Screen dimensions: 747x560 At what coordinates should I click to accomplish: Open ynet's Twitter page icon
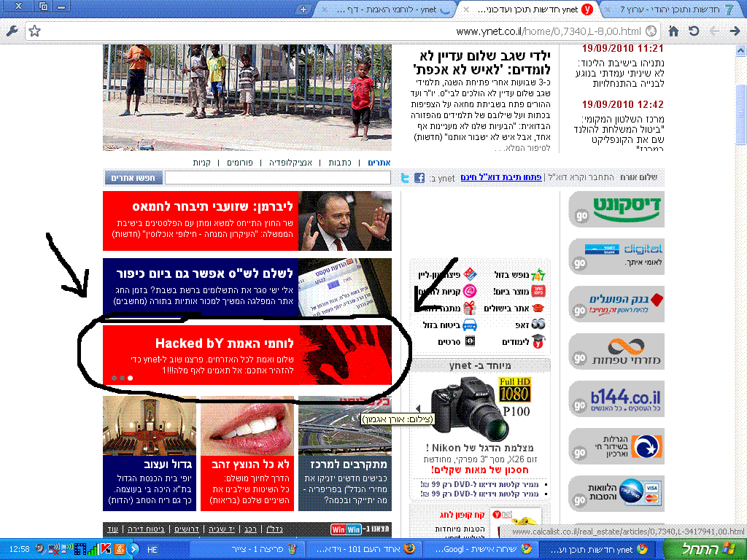(x=406, y=178)
